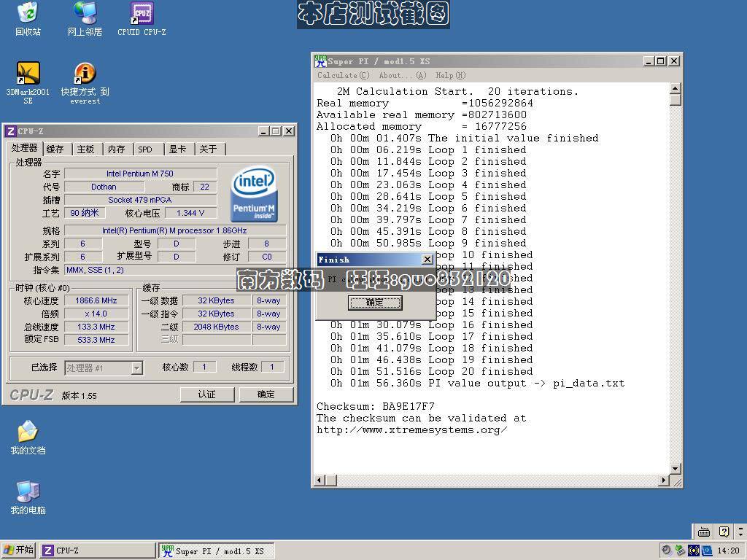The width and height of the screenshot is (747, 560).
Task: Click the CPU-Z title bar Z icon
Action: (x=11, y=131)
